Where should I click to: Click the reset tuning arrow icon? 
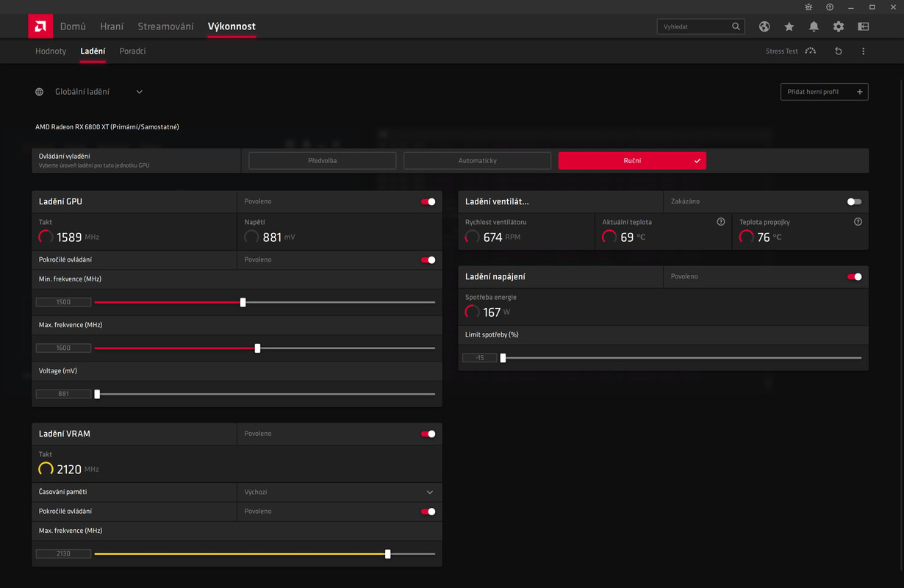pyautogui.click(x=838, y=51)
